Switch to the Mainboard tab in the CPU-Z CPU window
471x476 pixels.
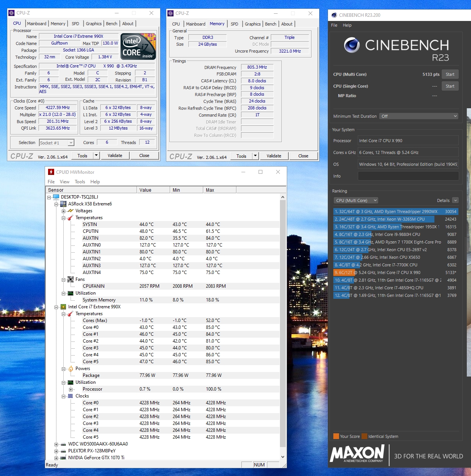37,24
